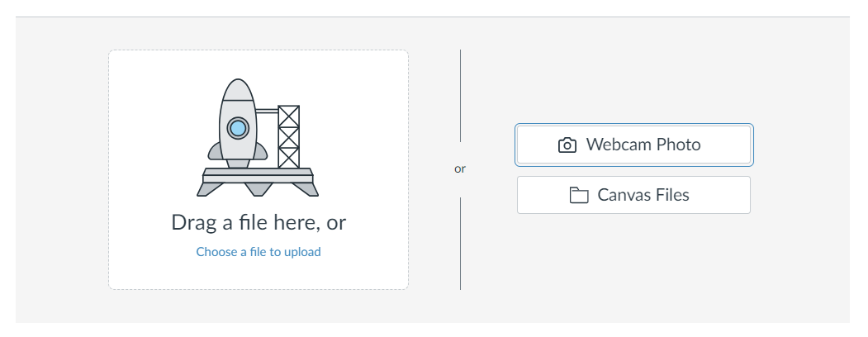This screenshot has width=868, height=337.
Task: Select the 'Webcam Photo' text label
Action: click(643, 145)
